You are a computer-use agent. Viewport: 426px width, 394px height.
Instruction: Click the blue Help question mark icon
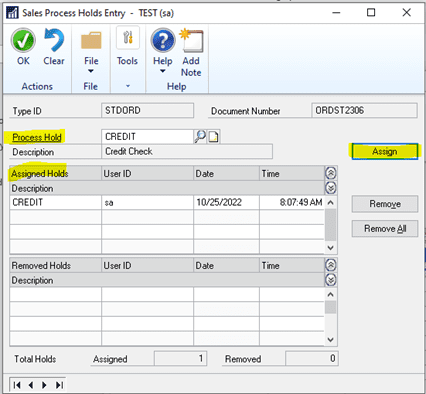163,40
